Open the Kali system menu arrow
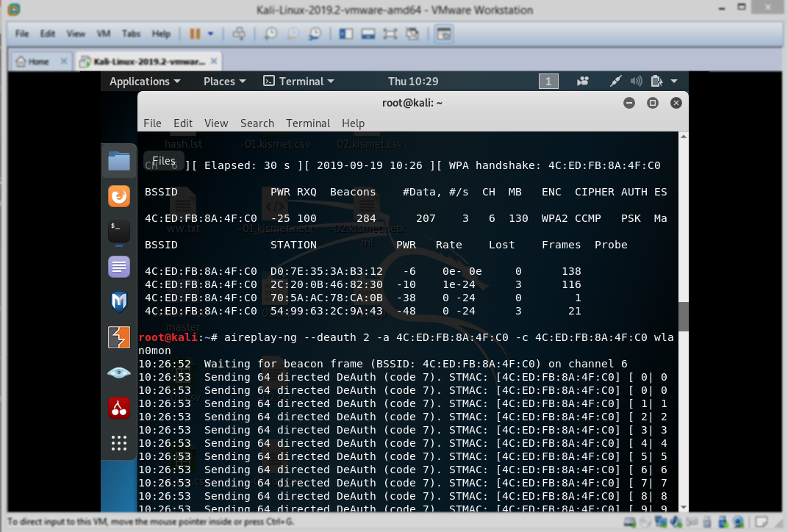This screenshot has width=788, height=532. tap(674, 81)
